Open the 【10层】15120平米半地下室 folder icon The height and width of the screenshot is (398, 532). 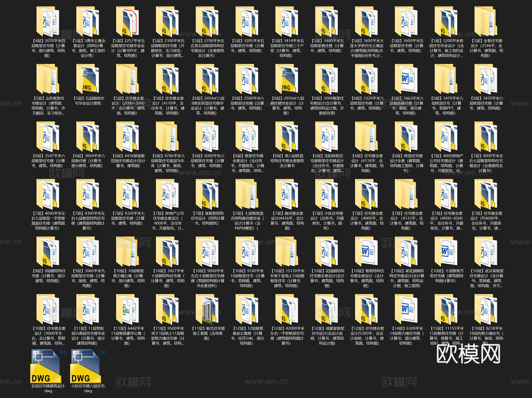287,252
